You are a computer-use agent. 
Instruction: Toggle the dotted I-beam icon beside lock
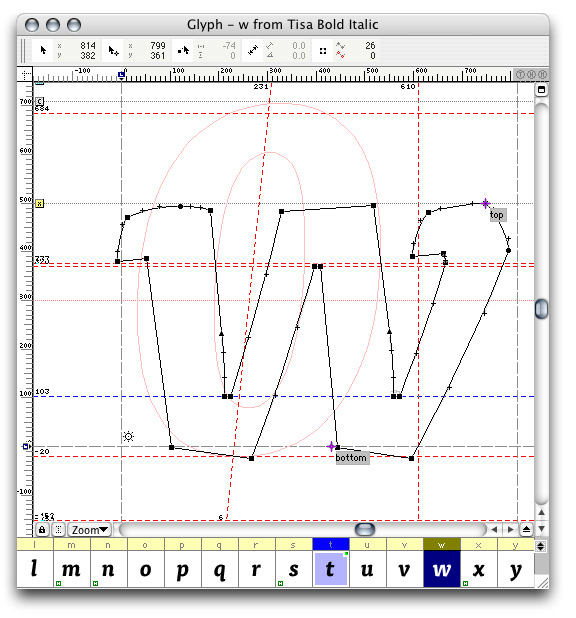58,530
